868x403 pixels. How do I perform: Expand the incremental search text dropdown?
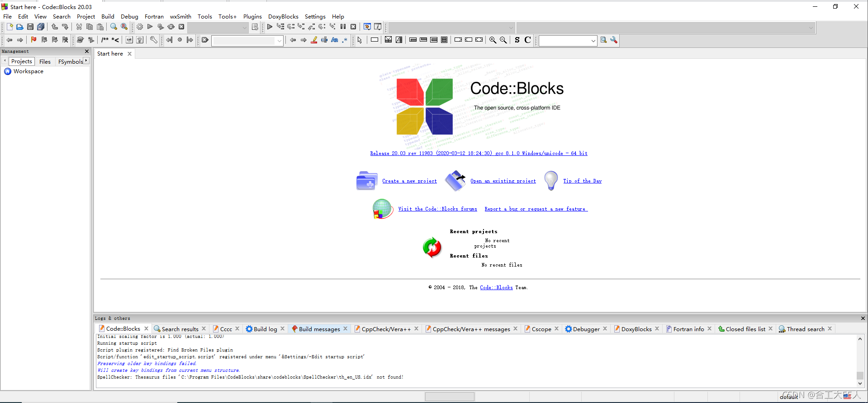[280, 41]
